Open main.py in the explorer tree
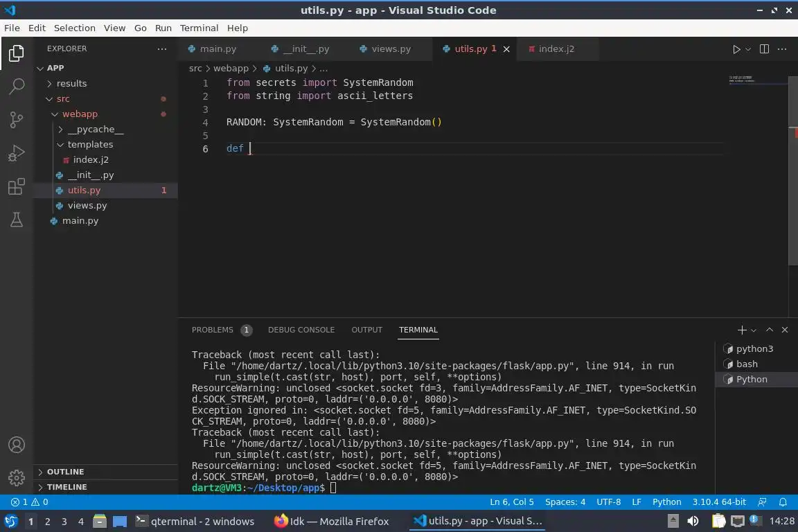The image size is (798, 532). tap(106, 220)
